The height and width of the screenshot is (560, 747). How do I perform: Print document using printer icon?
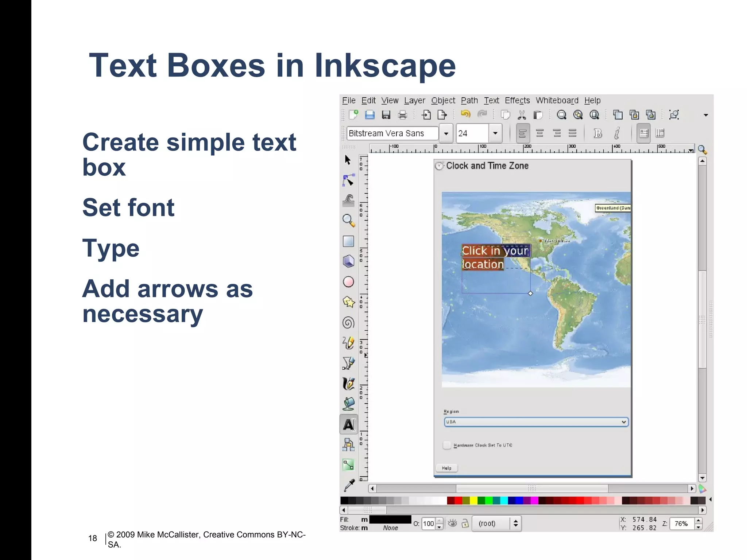403,115
